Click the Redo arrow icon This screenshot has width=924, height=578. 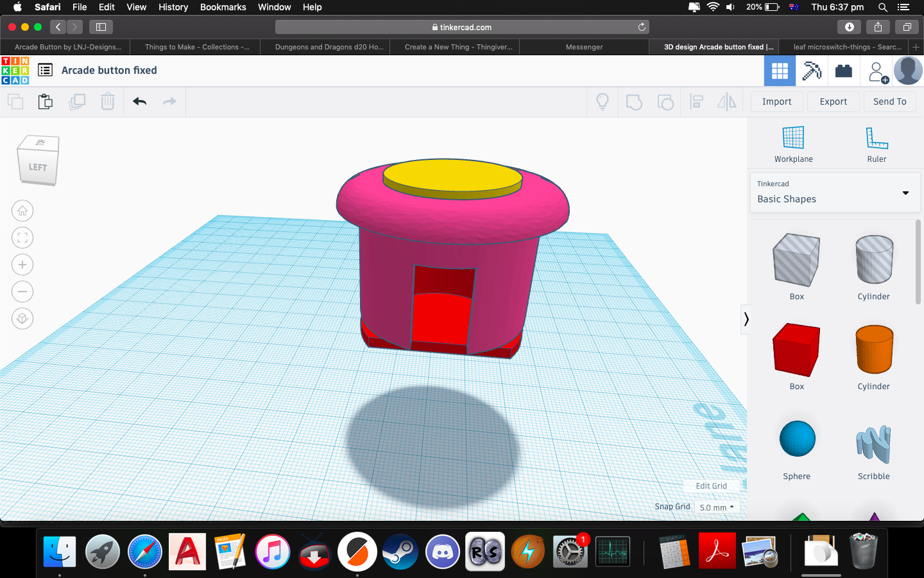169,101
